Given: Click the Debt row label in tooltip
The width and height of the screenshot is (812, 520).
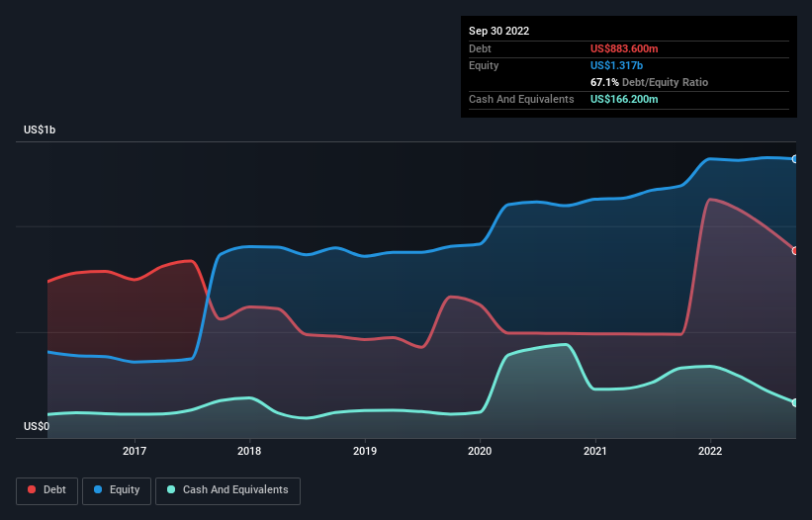Looking at the screenshot, I should 480,48.
